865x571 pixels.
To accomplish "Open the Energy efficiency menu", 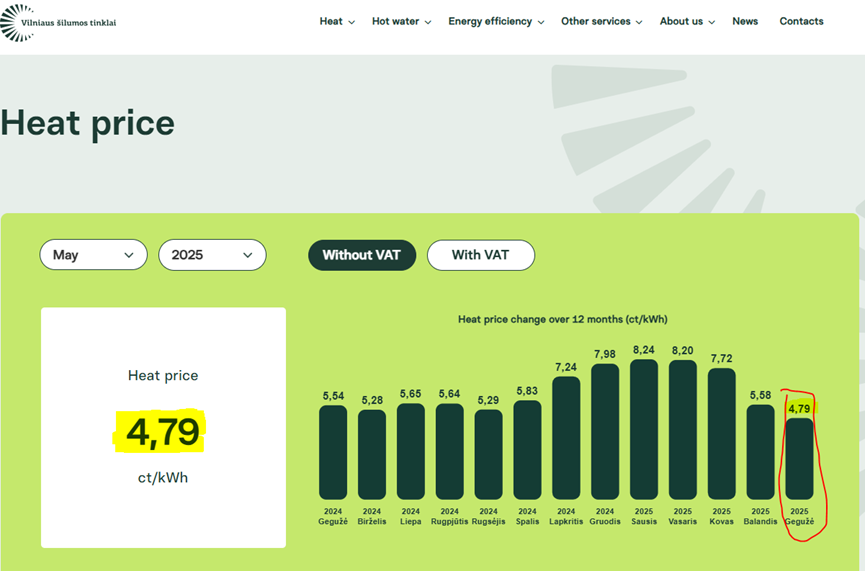I will [x=496, y=22].
